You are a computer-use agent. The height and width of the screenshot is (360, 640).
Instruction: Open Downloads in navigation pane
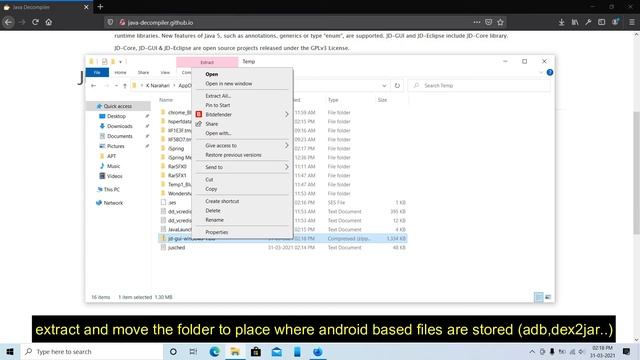[x=120, y=126]
